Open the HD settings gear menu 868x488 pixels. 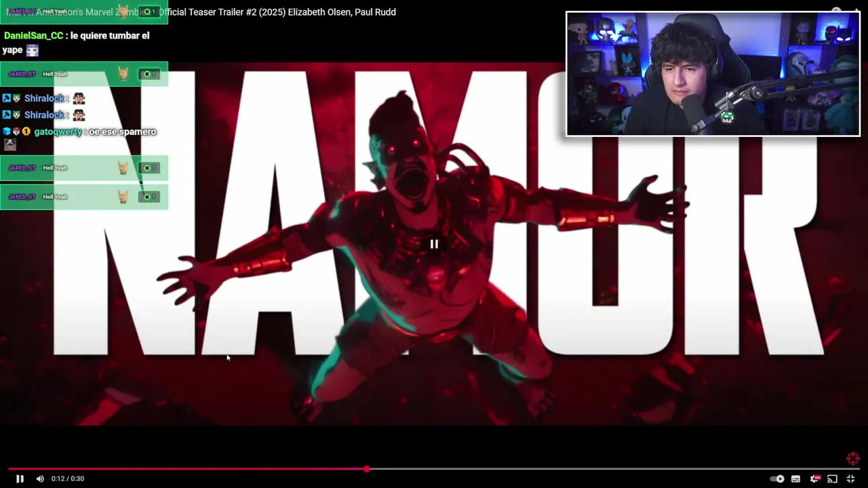[814, 479]
